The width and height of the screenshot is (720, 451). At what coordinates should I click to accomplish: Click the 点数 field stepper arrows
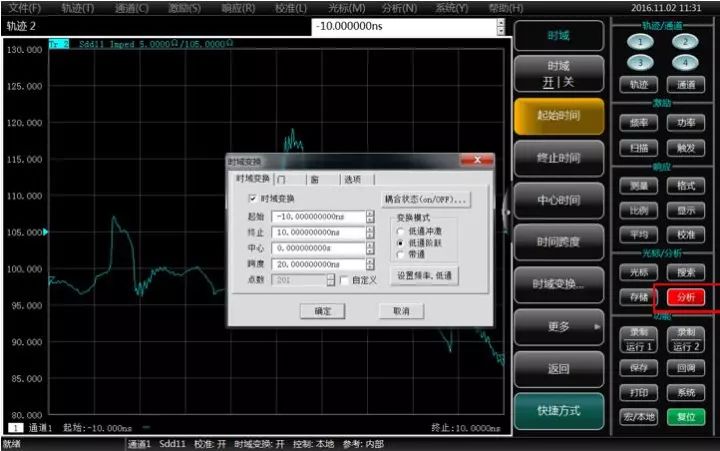331,280
